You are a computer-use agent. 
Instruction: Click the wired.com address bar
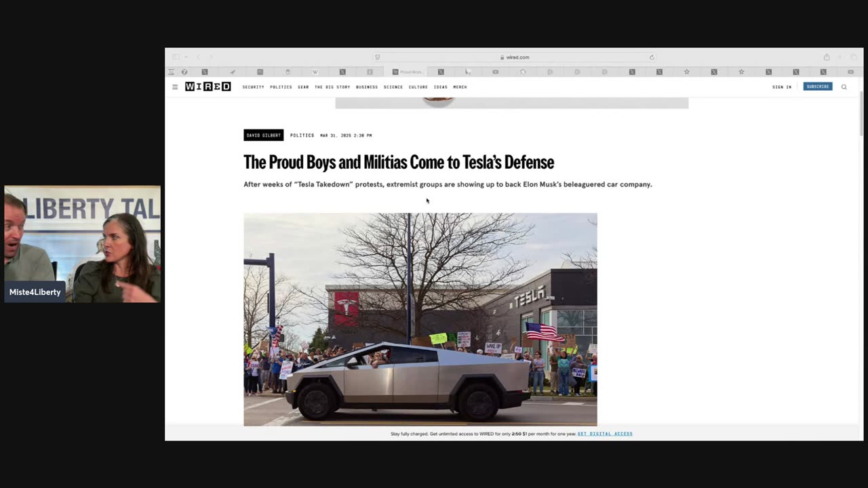[515, 57]
